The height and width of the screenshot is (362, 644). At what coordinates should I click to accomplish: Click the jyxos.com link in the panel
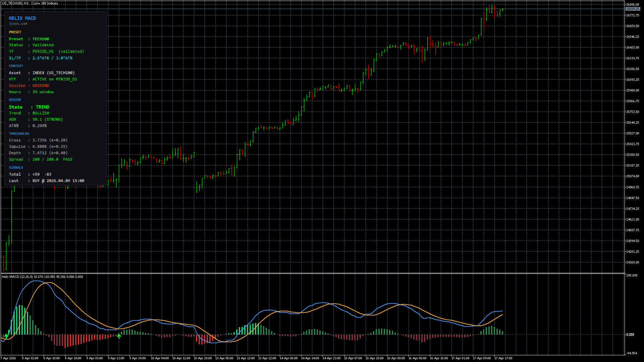(x=18, y=24)
